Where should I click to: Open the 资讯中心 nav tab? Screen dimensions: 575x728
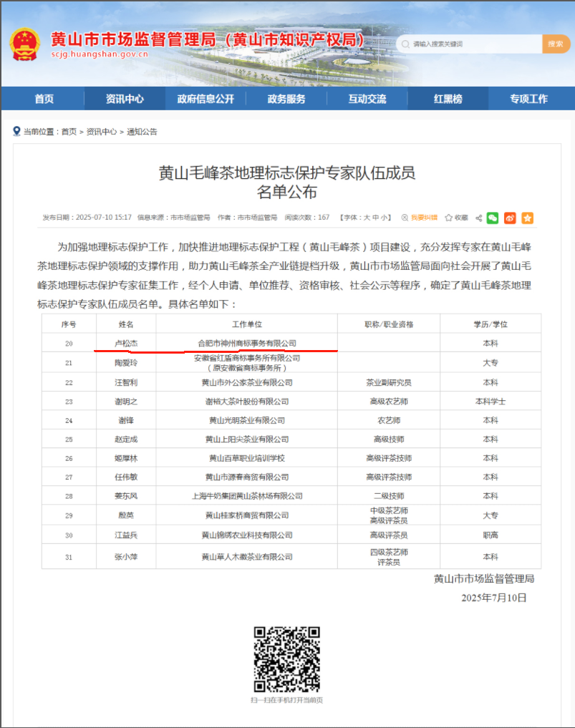pos(125,99)
